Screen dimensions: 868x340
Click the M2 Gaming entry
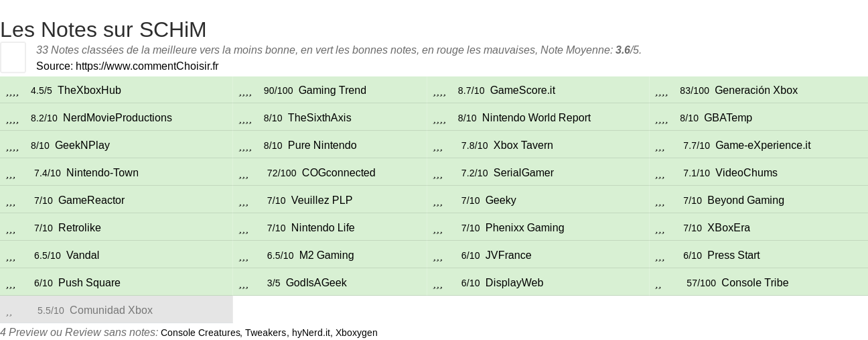pyautogui.click(x=326, y=256)
